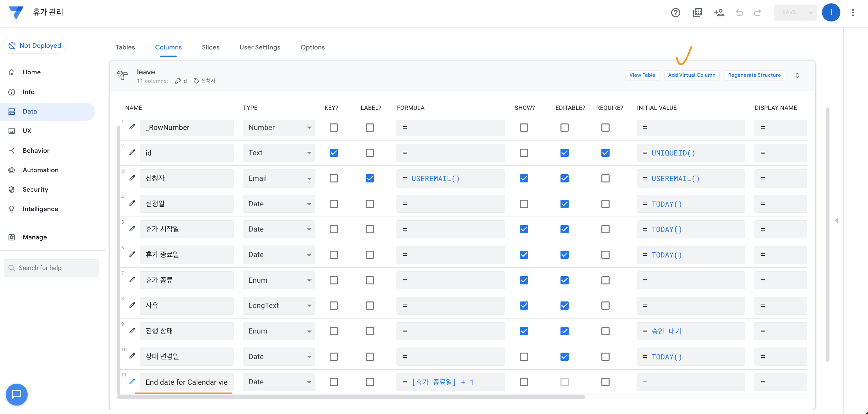Viewport: 868px width, 414px height.
Task: Click the Search for help field
Action: pos(51,268)
